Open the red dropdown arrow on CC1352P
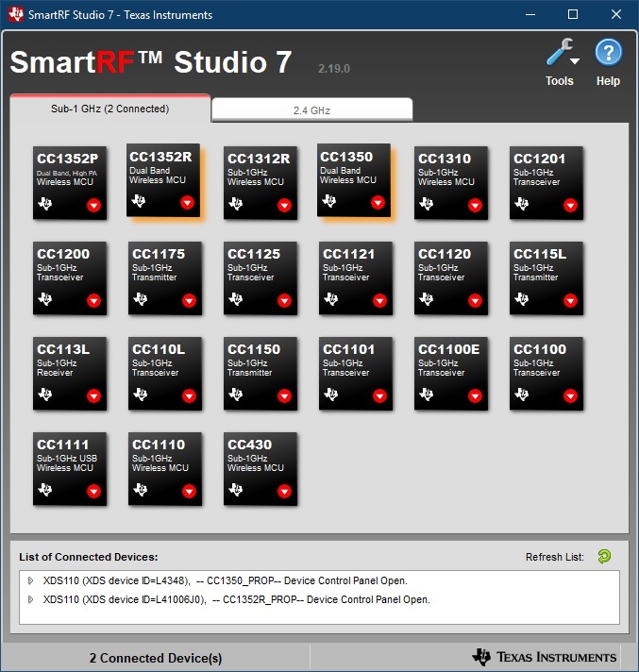639x672 pixels. click(x=93, y=206)
